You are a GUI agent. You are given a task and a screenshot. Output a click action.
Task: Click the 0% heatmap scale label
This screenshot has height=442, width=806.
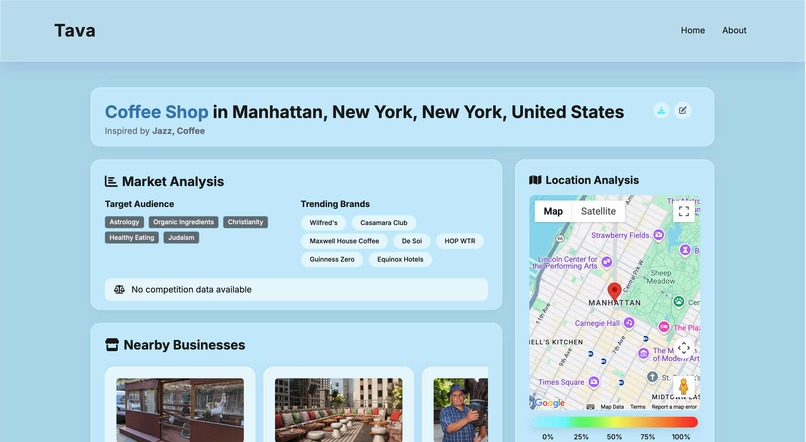coord(547,437)
